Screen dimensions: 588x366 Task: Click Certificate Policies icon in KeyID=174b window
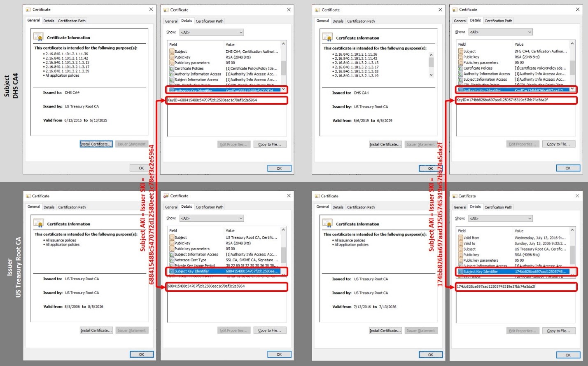(461, 68)
